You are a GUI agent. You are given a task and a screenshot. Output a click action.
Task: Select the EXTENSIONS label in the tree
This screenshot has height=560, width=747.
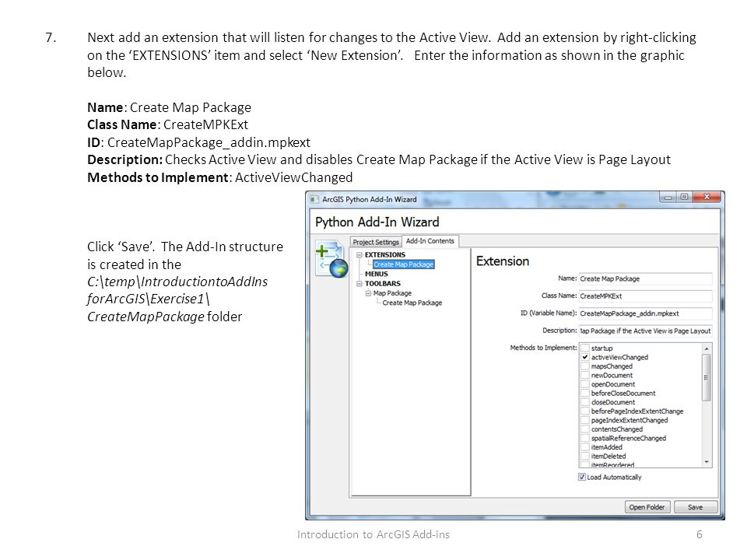385,255
